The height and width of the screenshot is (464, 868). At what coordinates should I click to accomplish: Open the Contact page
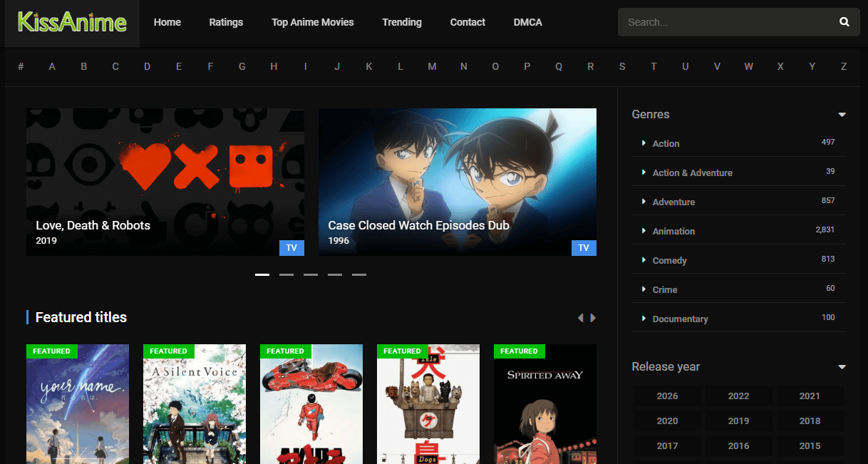[467, 22]
